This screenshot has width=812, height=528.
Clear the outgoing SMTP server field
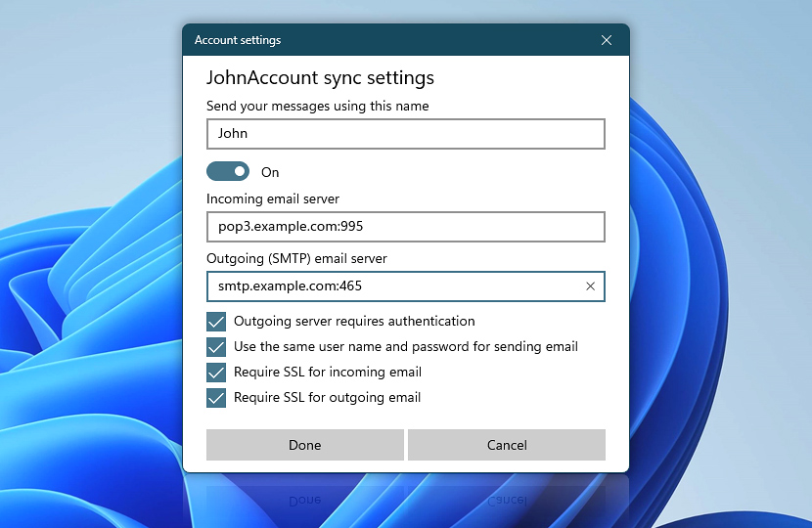(x=590, y=286)
